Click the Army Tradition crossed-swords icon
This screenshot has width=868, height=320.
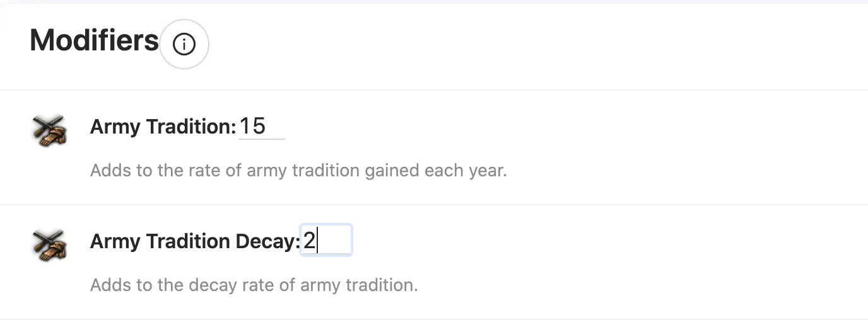pyautogui.click(x=49, y=130)
